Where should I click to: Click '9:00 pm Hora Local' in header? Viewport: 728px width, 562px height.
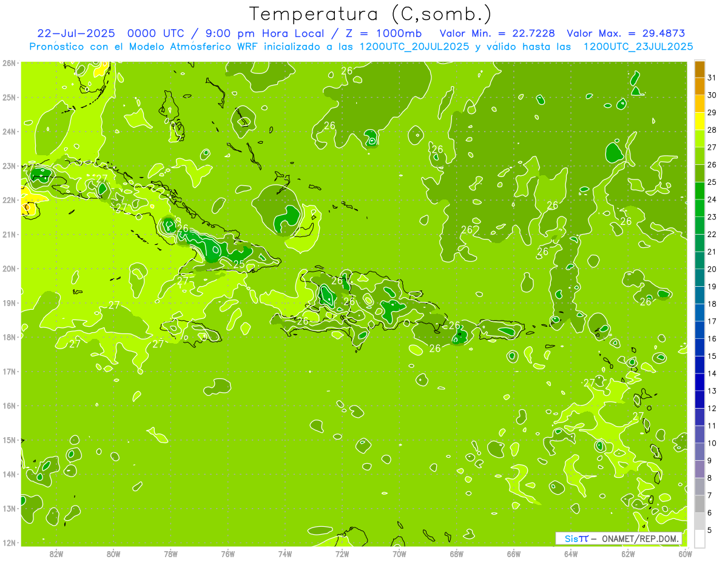coord(265,33)
